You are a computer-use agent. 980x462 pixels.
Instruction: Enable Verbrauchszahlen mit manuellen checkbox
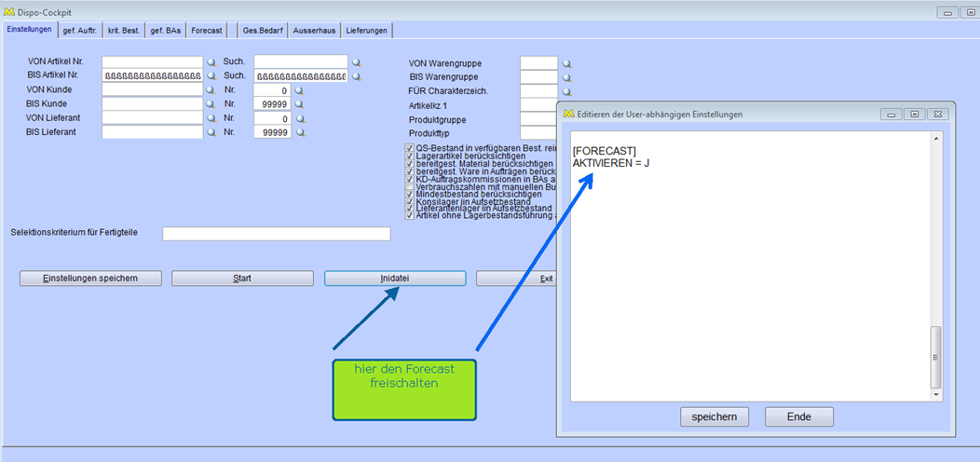tap(410, 185)
